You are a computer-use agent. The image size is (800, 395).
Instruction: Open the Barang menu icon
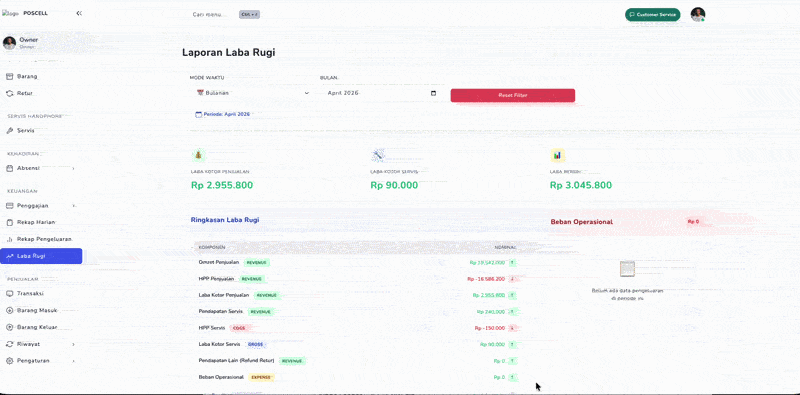coord(9,77)
